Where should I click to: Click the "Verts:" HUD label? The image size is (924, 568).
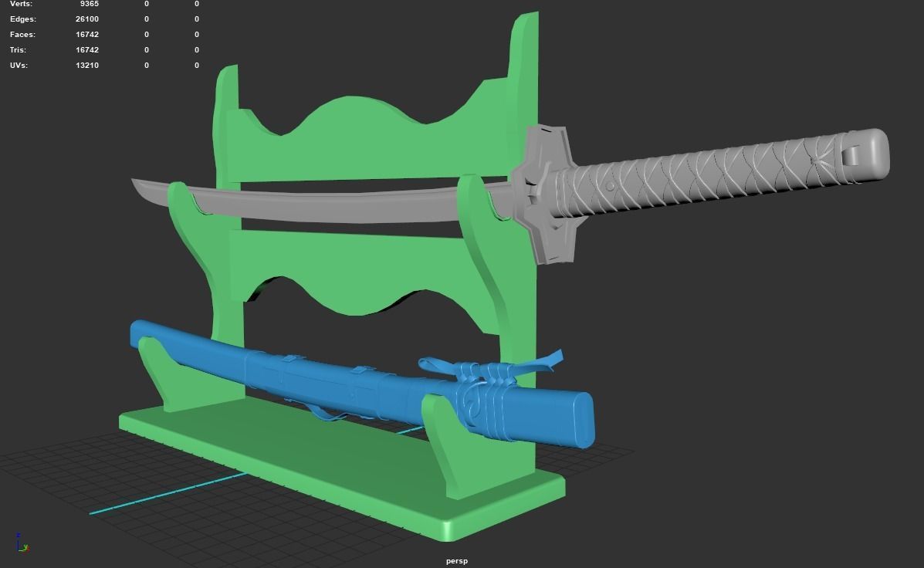point(21,4)
